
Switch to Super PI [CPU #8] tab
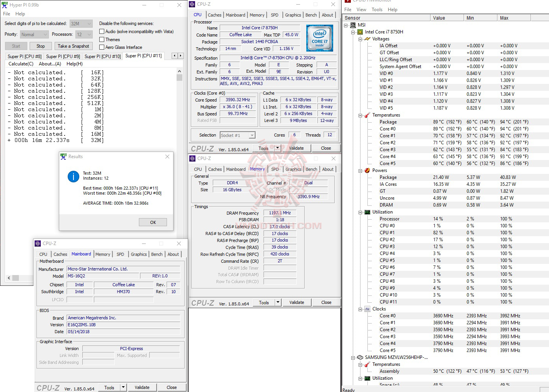tap(25, 56)
